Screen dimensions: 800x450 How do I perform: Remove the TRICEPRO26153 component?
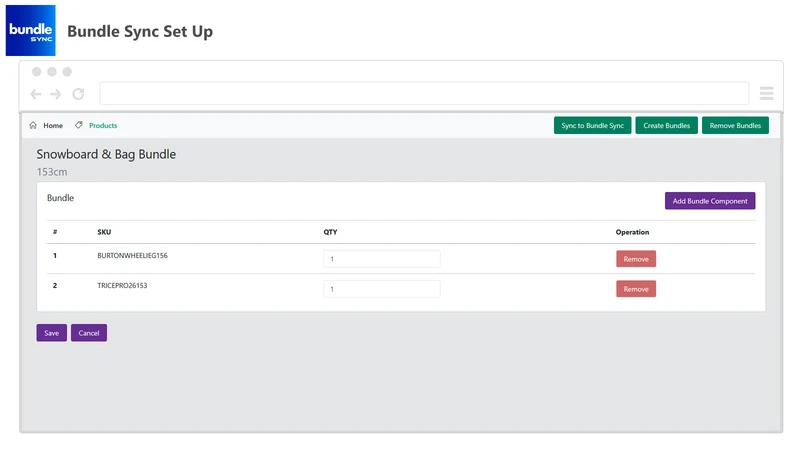636,289
